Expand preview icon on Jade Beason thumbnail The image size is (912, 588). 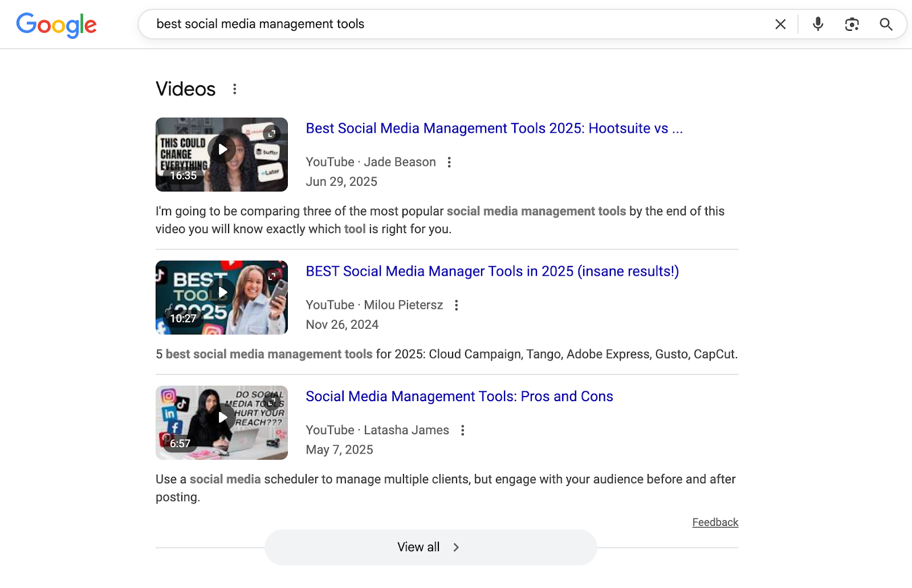[271, 133]
